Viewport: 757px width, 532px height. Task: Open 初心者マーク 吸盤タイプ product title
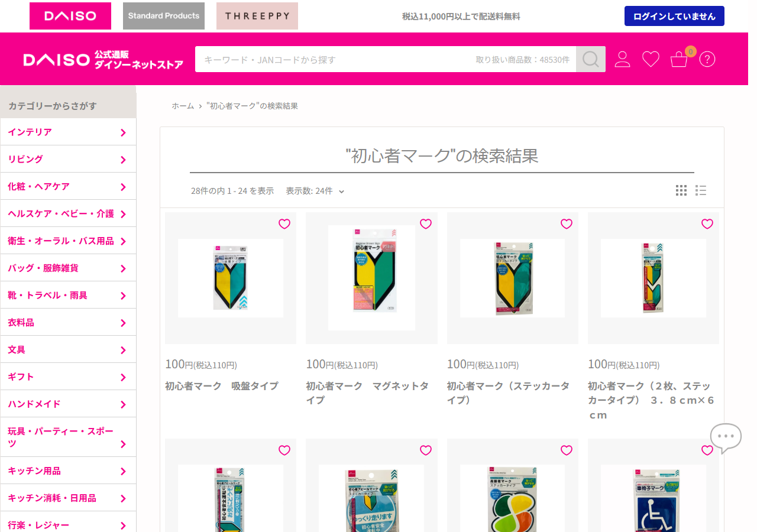tap(222, 386)
